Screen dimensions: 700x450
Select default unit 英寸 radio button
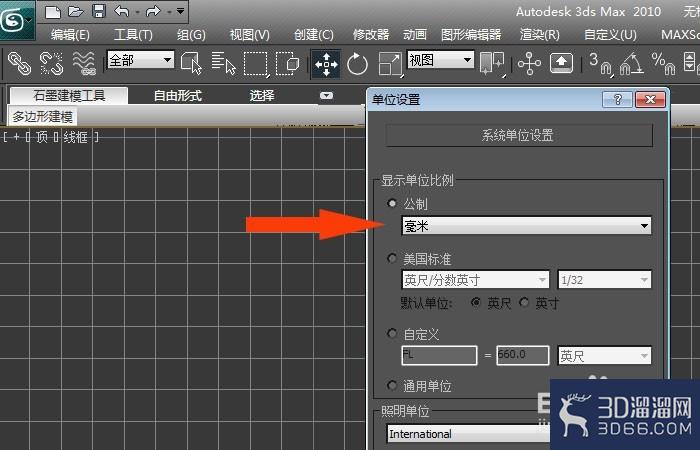click(525, 303)
